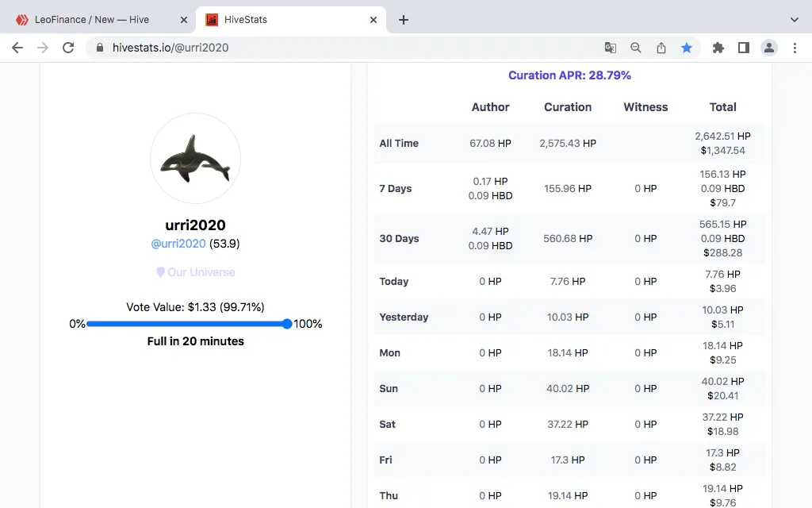This screenshot has height=508, width=812.
Task: Reload the HiveStats page
Action: tap(68, 48)
